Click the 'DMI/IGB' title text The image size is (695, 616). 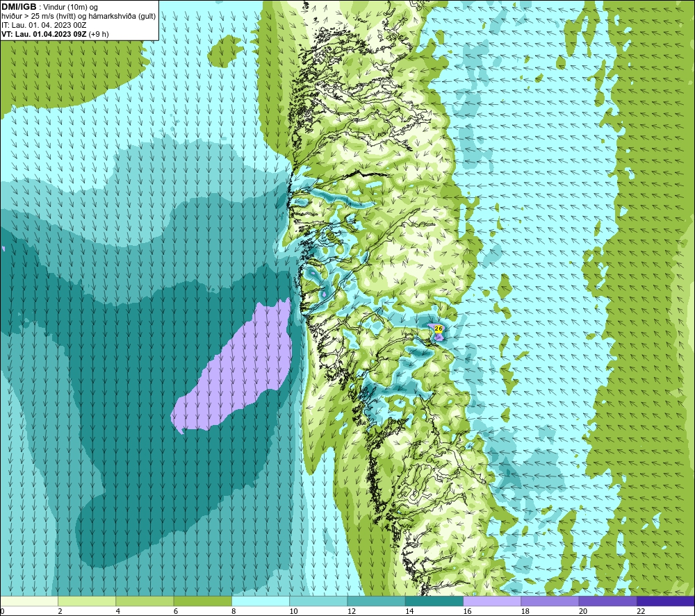coord(19,7)
